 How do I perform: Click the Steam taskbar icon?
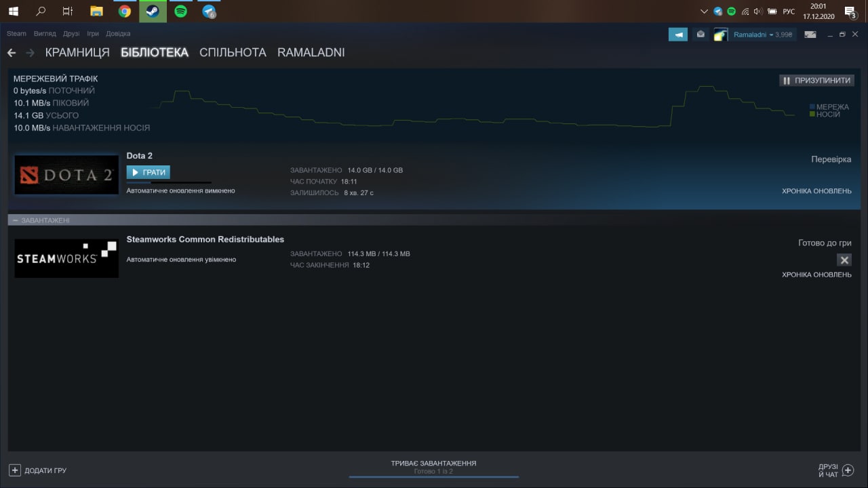click(x=153, y=12)
